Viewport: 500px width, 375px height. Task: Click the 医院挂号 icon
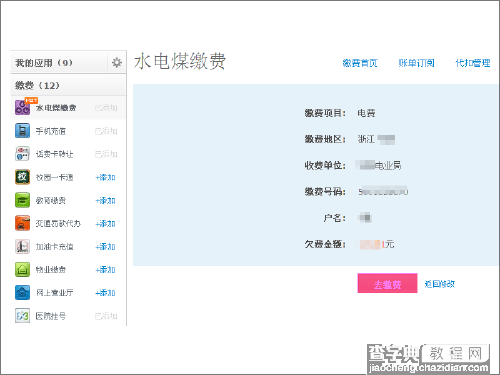point(22,316)
